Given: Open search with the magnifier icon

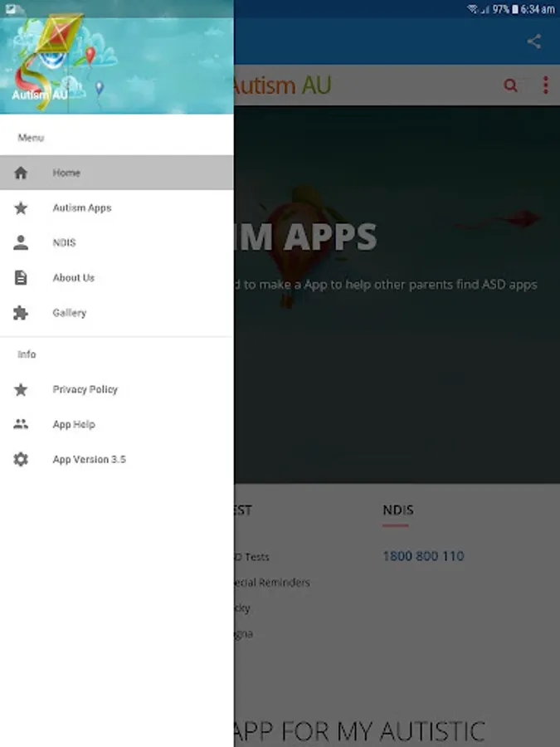Looking at the screenshot, I should 510,85.
